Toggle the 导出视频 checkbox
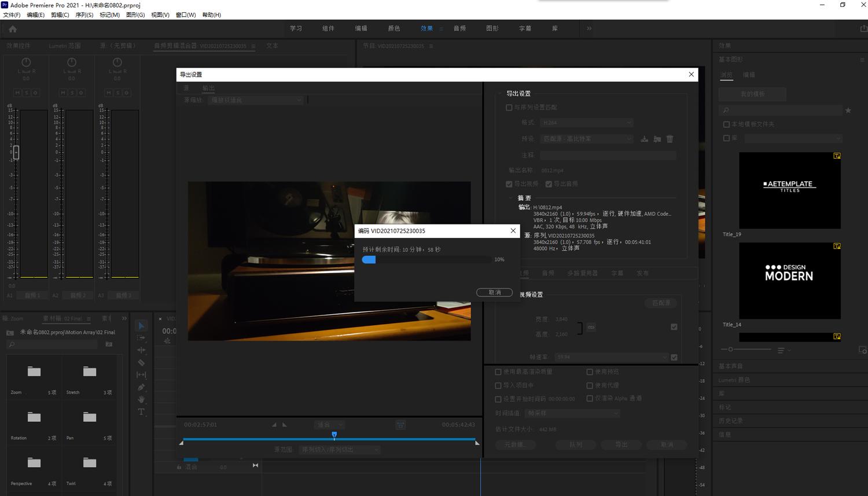Screen dimensions: 868x496 [509, 184]
